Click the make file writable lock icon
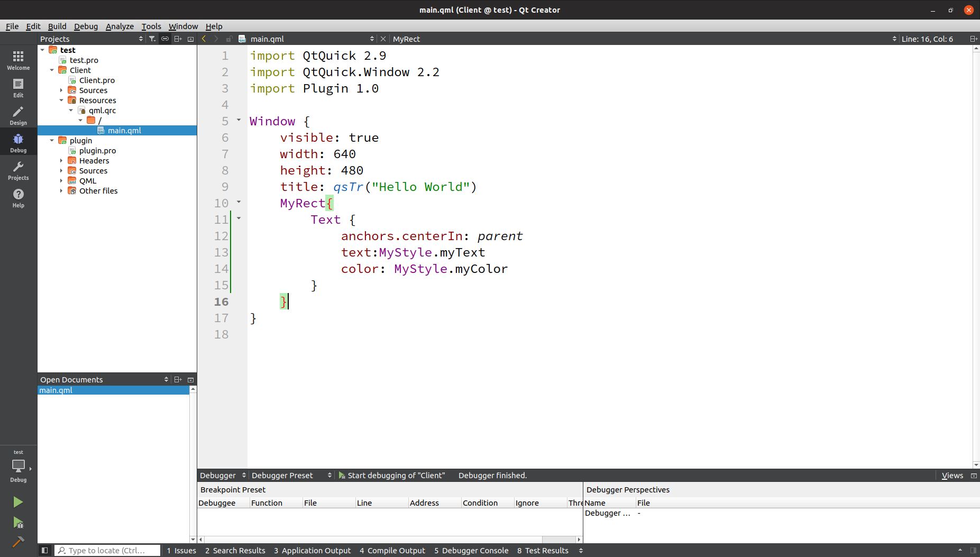The width and height of the screenshot is (980, 557). click(x=229, y=38)
